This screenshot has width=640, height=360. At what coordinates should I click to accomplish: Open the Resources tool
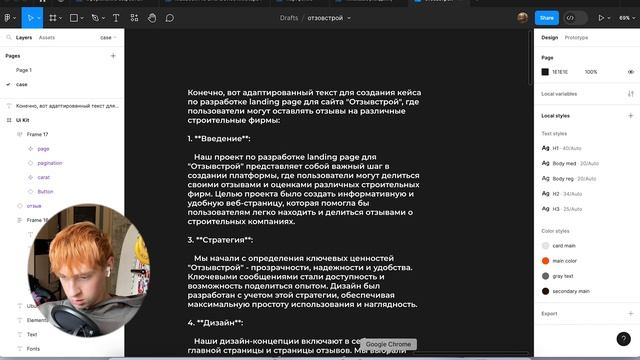point(134,18)
